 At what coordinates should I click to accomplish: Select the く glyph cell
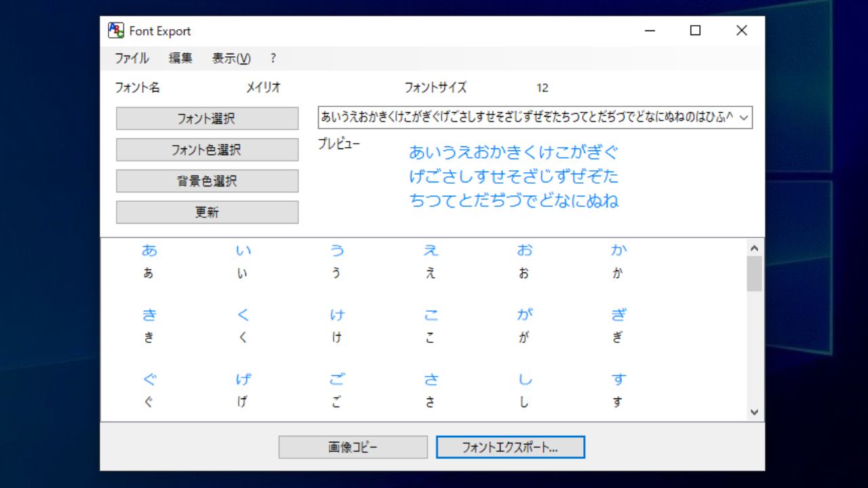(243, 325)
